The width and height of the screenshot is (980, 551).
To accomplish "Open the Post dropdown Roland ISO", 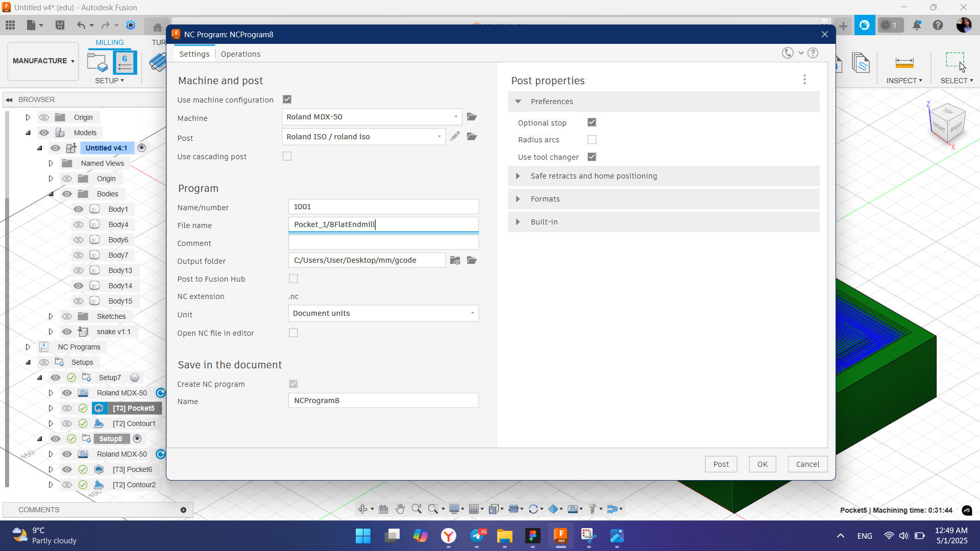I will 363,137.
